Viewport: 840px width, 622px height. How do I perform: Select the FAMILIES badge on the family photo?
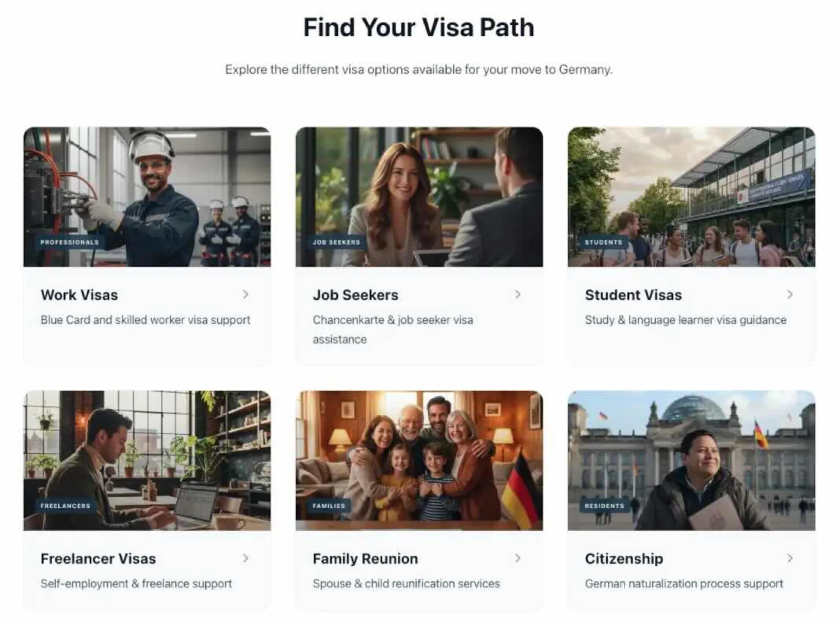tap(329, 506)
